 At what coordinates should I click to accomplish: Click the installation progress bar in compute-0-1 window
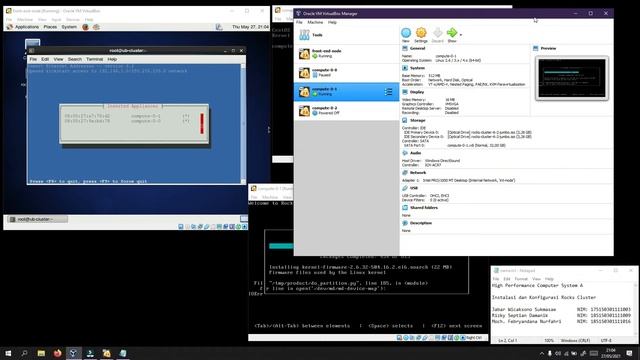[281, 246]
